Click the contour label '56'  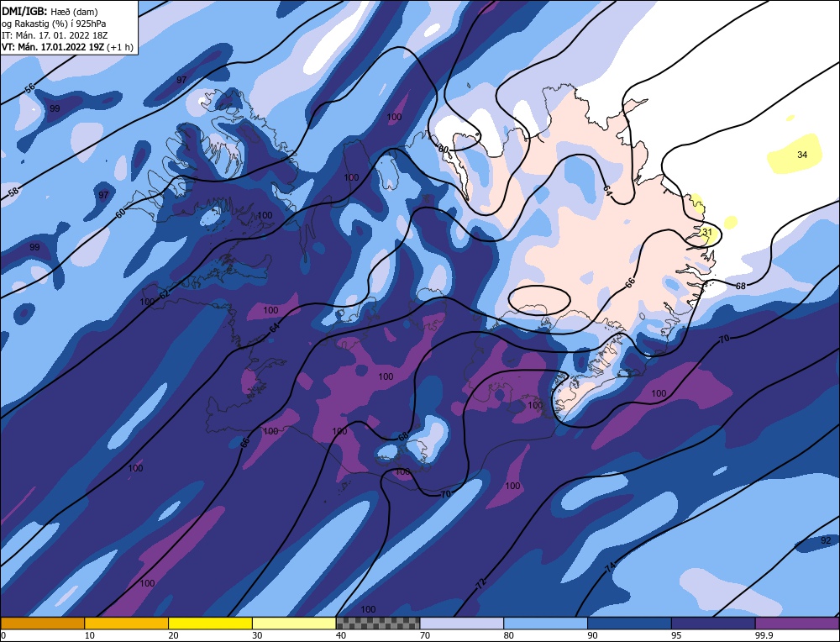pos(30,88)
